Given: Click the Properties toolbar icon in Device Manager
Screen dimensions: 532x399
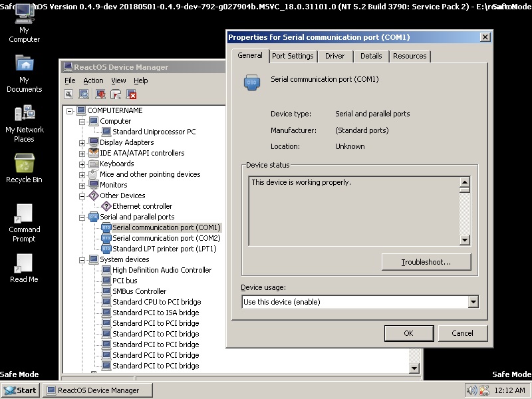Looking at the screenshot, I should tap(68, 94).
